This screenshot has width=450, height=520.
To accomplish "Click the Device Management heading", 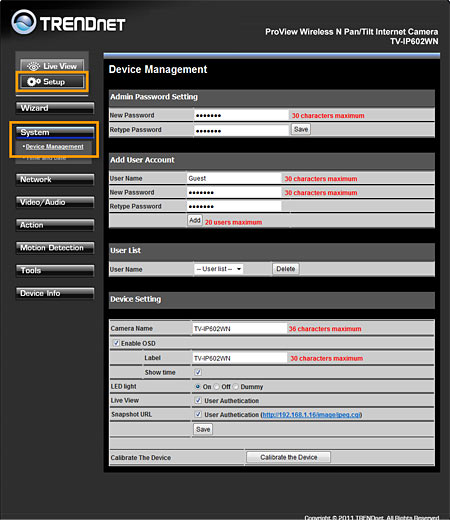I will [x=158, y=69].
